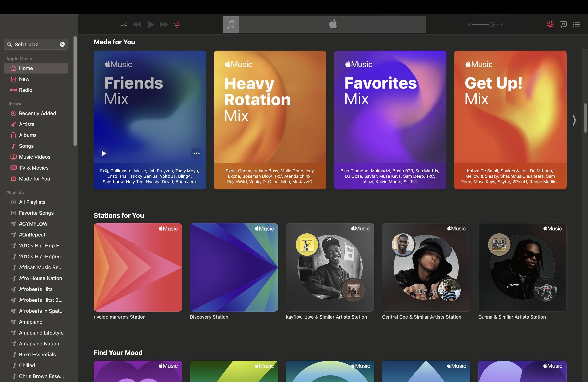Toggle repeat mode

click(177, 24)
